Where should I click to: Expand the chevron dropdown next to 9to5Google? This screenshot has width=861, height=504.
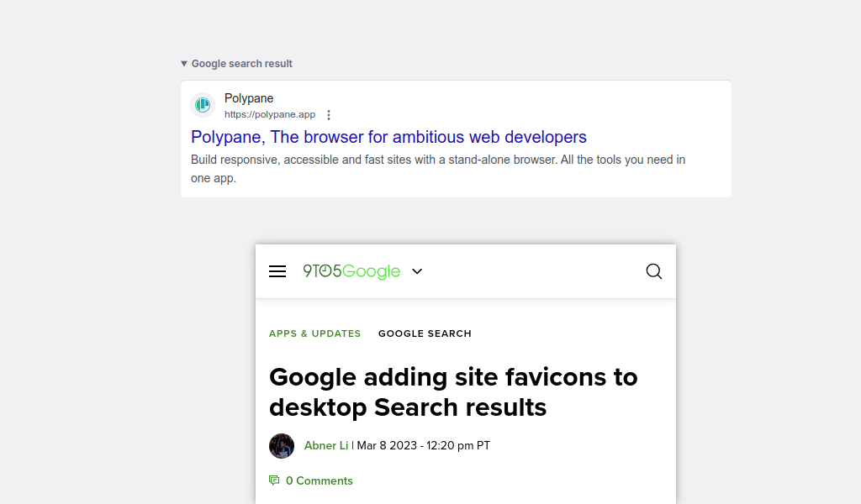[417, 271]
